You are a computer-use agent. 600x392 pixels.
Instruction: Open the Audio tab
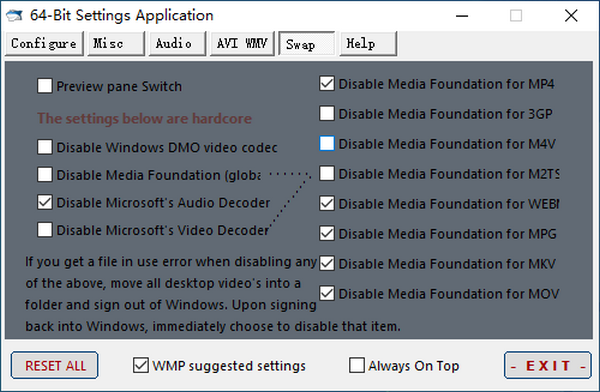[177, 44]
